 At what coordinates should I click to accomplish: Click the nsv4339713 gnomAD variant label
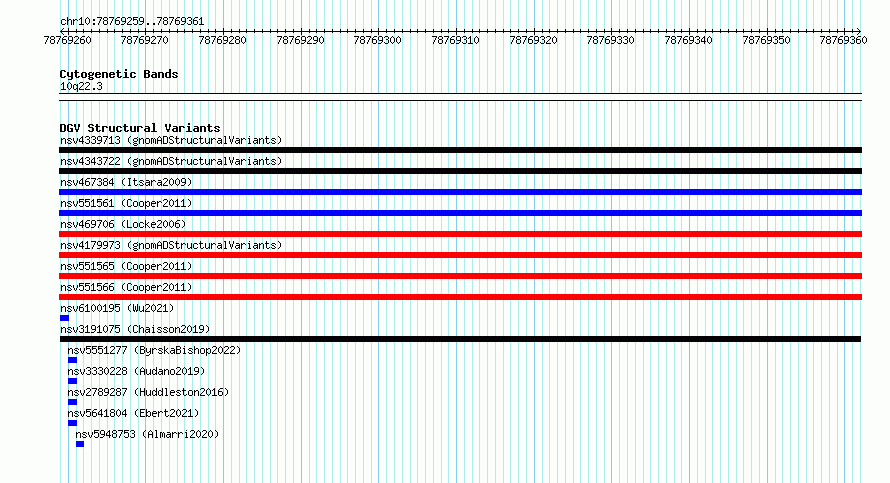(171, 140)
